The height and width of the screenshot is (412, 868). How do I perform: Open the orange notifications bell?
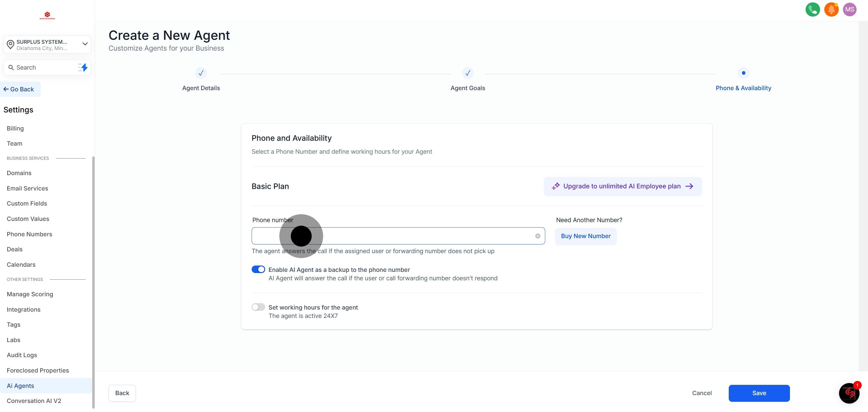[x=831, y=9]
